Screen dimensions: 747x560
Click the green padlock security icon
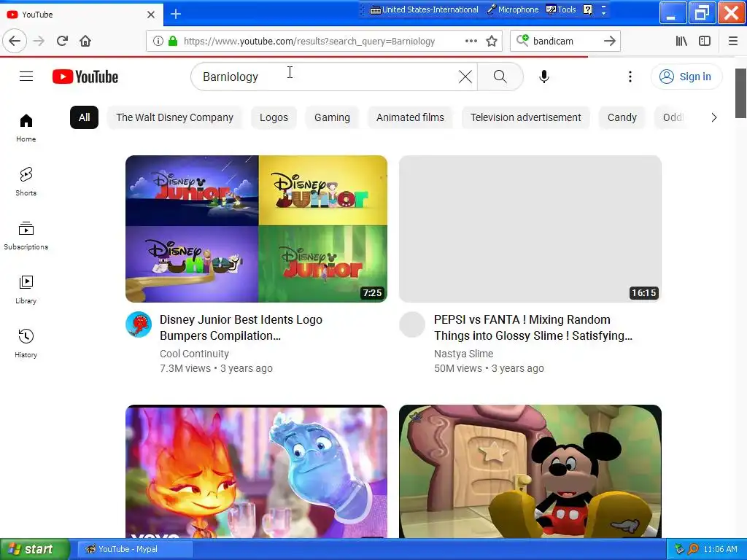point(173,41)
